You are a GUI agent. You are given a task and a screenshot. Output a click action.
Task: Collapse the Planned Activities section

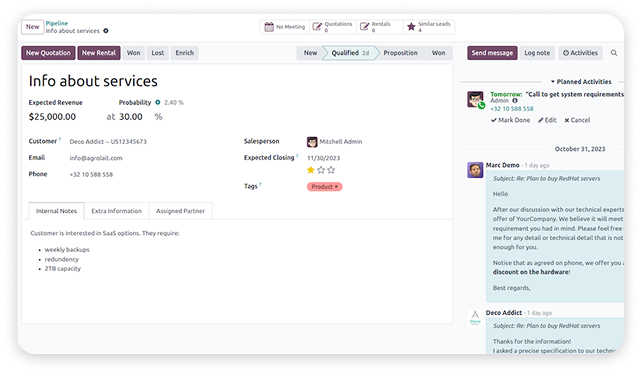pyautogui.click(x=581, y=82)
